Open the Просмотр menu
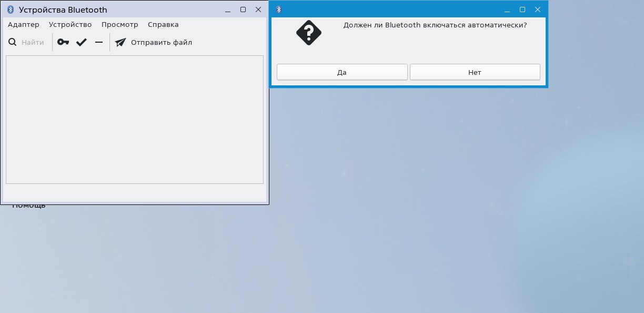The height and width of the screenshot is (313, 644). coord(120,24)
